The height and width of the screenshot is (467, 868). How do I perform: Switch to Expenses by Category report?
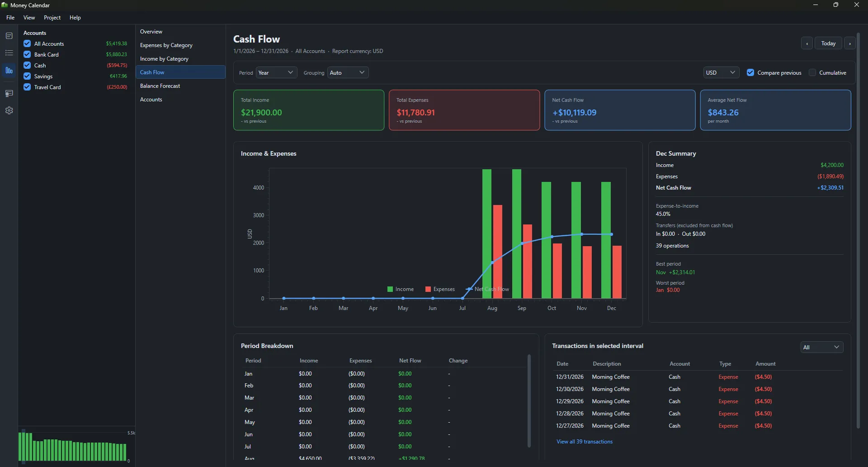point(180,45)
